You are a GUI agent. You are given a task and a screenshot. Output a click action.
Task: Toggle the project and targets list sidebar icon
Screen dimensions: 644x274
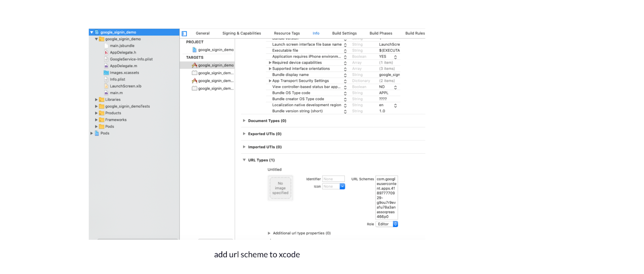[184, 33]
